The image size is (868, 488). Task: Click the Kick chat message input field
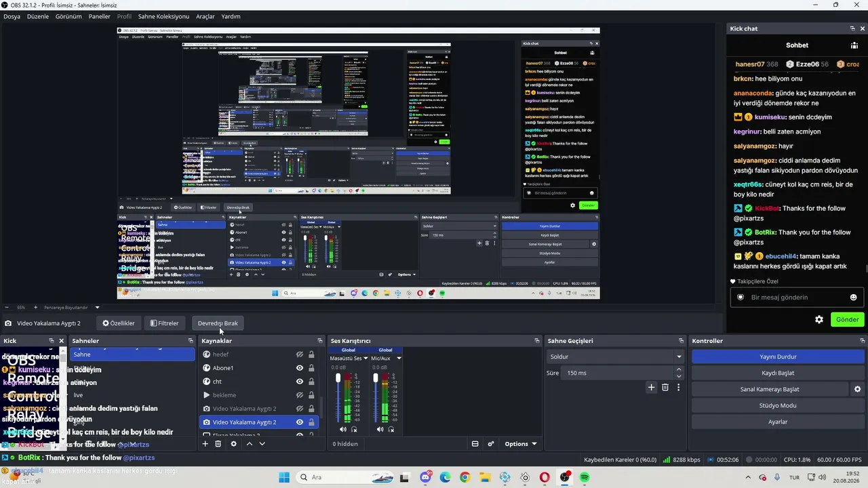tap(795, 297)
